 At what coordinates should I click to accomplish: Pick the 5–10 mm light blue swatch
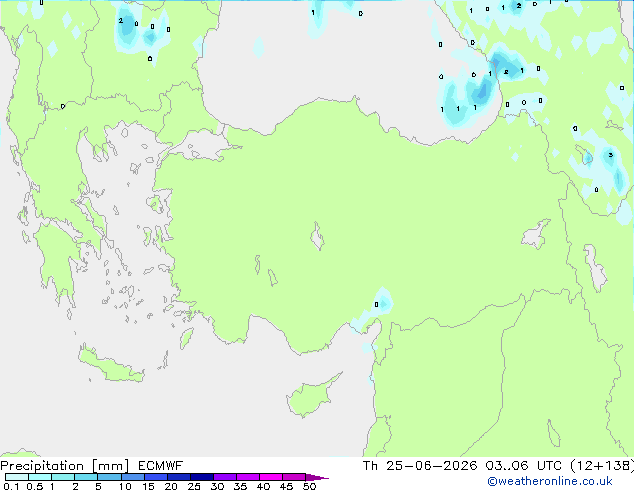tap(110, 477)
